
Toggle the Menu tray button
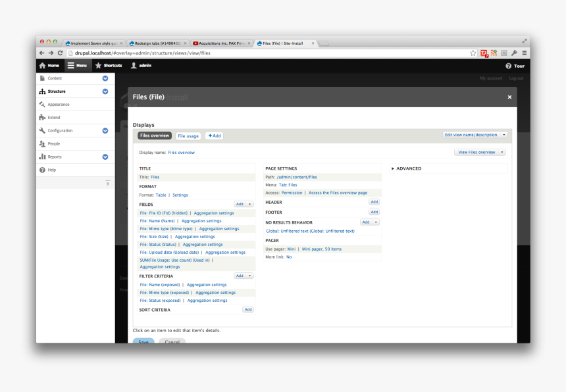(x=77, y=66)
